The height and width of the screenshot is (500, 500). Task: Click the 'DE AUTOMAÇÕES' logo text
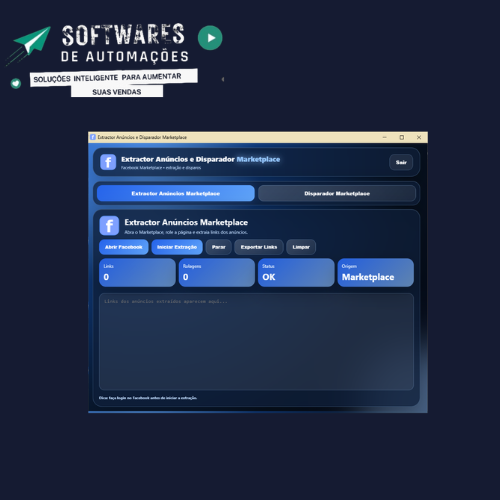(125, 57)
